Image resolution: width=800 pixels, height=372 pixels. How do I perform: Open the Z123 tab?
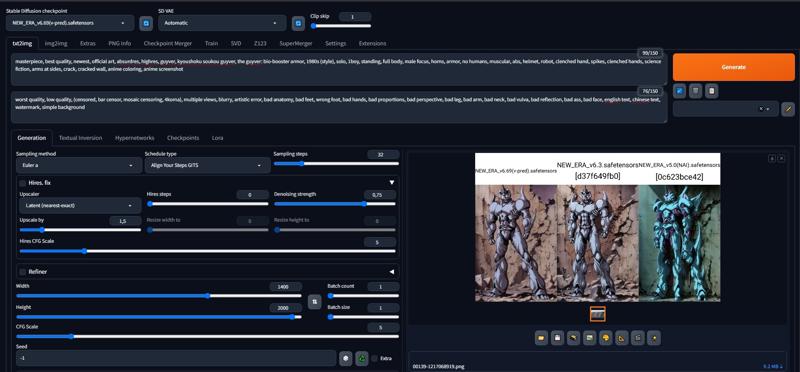tap(260, 43)
